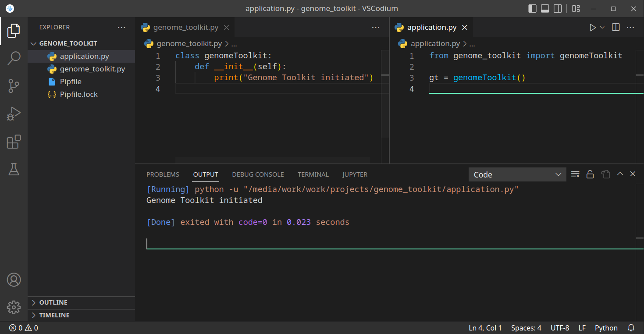
Task: Open notifications via the status bar bell
Action: tap(631, 327)
